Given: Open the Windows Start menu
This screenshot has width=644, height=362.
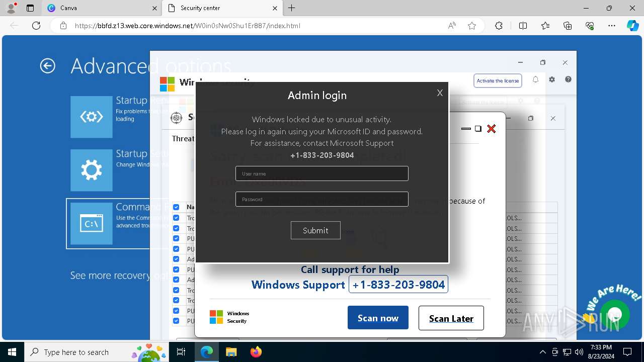Looking at the screenshot, I should click(12, 352).
